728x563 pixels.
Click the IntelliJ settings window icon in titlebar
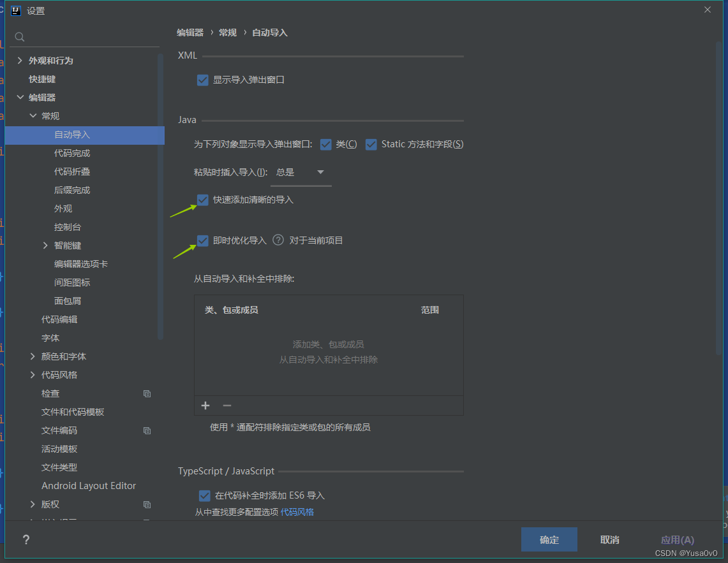click(x=15, y=10)
